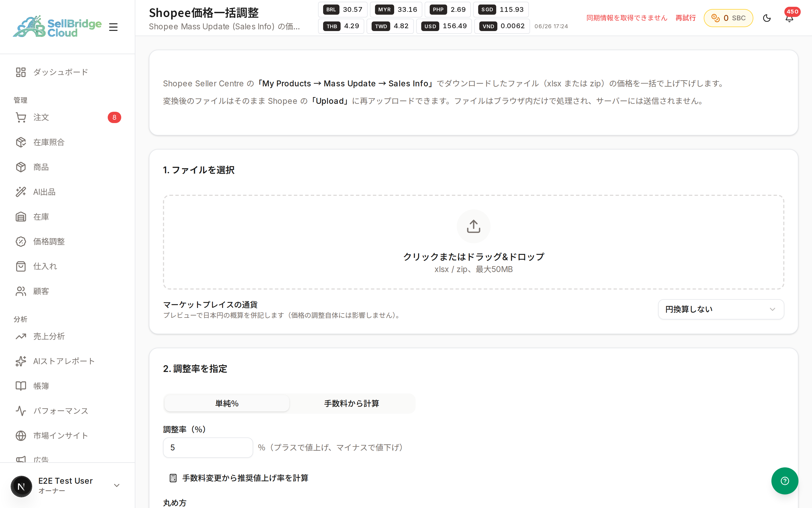Open 価格調整 percent badge icon
The image size is (812, 508).
coord(21,242)
